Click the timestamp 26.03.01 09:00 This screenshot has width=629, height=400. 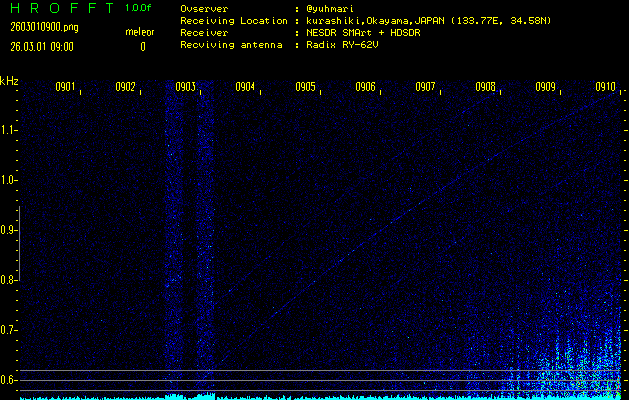(x=42, y=47)
